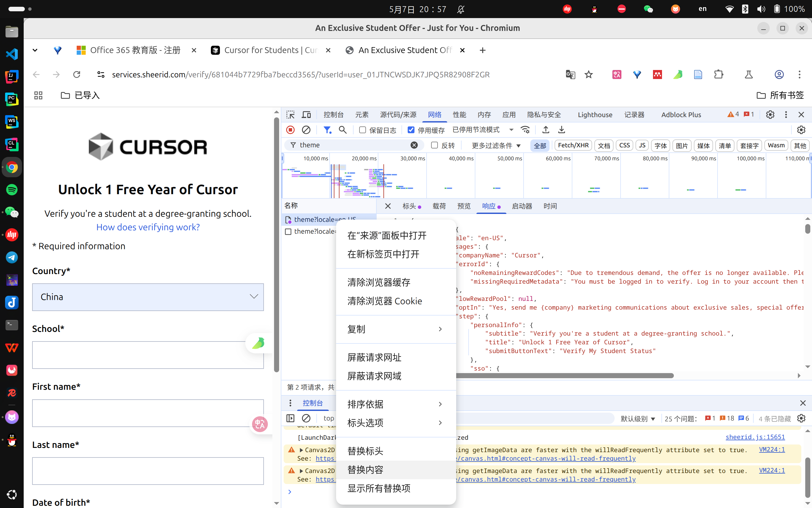The width and height of the screenshot is (812, 508).
Task: Switch to Cursor for Students browser tab
Action: click(271, 50)
